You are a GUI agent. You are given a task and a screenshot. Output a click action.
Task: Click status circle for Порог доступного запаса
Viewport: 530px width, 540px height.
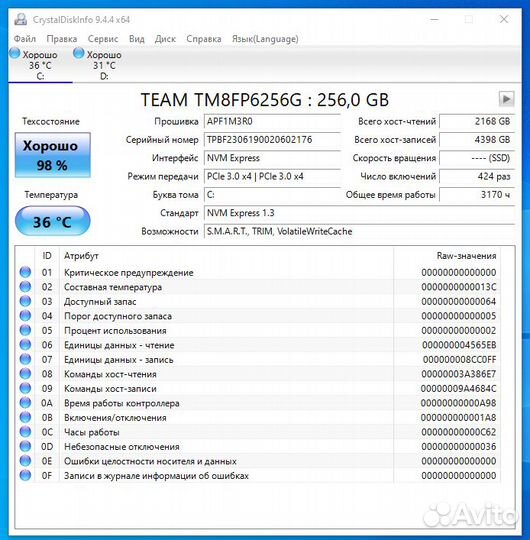(25, 315)
